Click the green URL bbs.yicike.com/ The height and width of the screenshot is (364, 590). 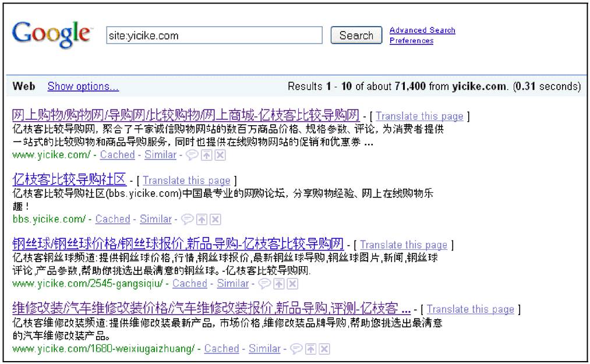tap(49, 219)
